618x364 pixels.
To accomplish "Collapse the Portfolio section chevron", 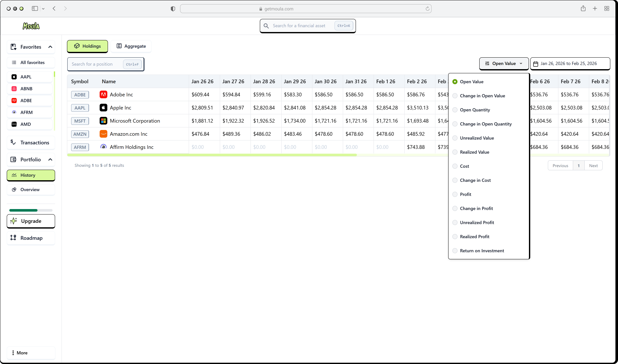I will [x=50, y=159].
